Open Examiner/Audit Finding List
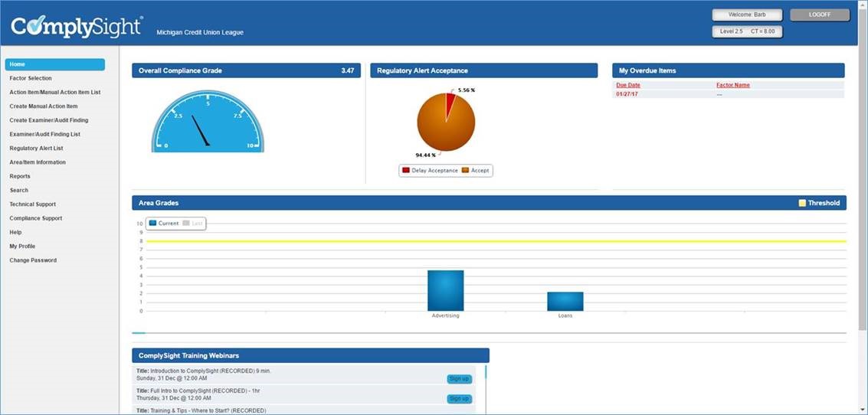This screenshot has width=868, height=415. (x=45, y=135)
